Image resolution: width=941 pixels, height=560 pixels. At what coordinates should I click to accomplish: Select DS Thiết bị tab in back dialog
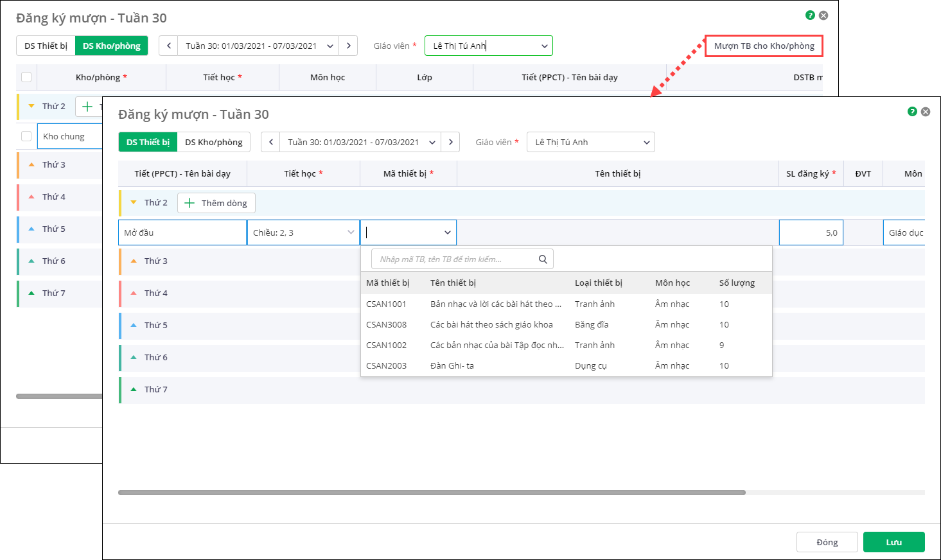click(x=46, y=46)
